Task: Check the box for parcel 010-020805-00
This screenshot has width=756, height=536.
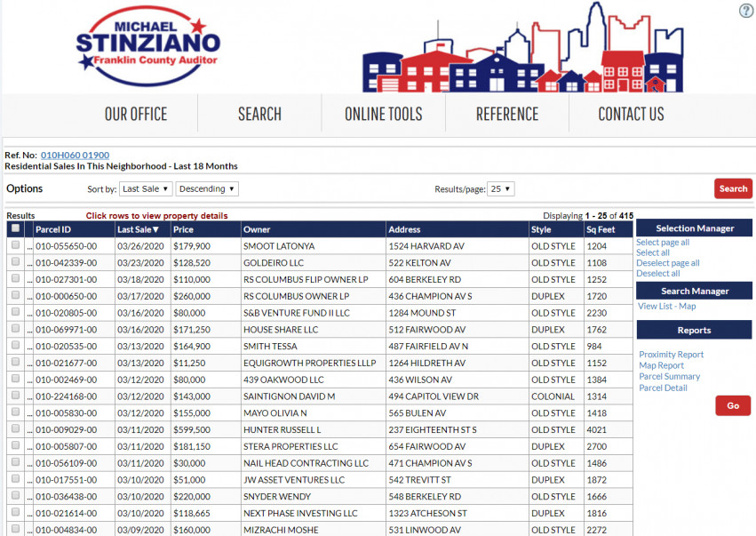Action: pyautogui.click(x=15, y=312)
